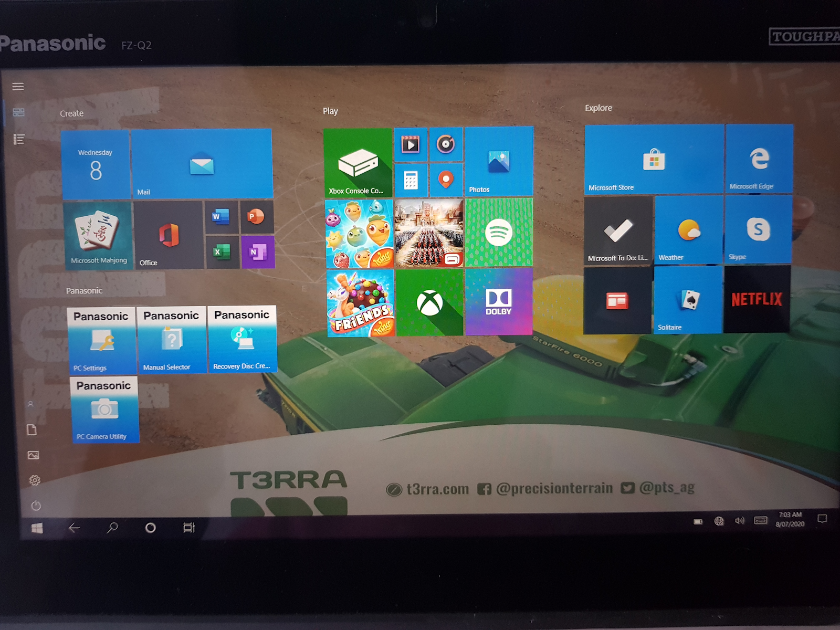Open the Wednesday 8 calendar tile
Image resolution: width=840 pixels, height=630 pixels.
(x=96, y=165)
